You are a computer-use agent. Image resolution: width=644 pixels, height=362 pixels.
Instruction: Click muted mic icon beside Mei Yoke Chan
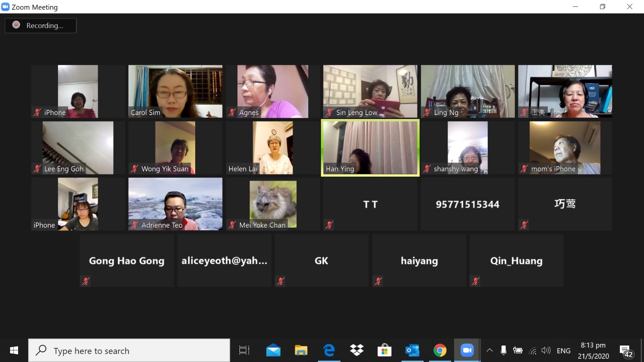click(232, 225)
